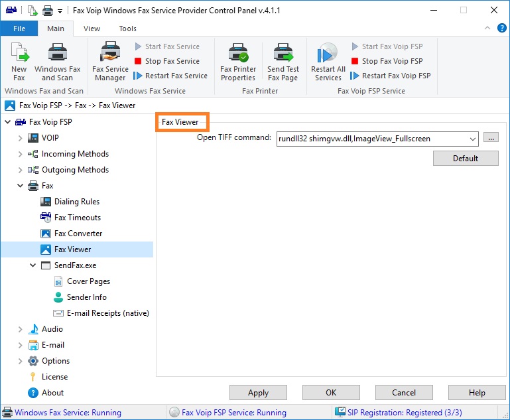The width and height of the screenshot is (510, 420).
Task: Open Fax Service Manager
Action: pos(110,62)
